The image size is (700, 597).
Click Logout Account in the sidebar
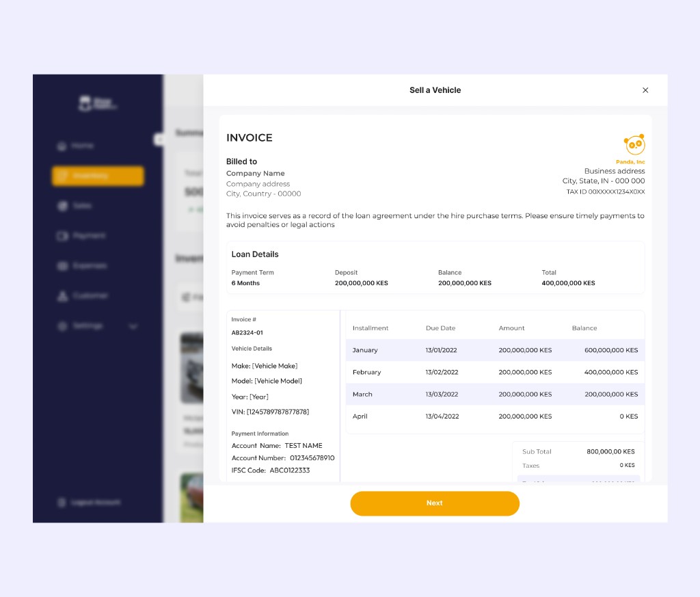(x=90, y=503)
